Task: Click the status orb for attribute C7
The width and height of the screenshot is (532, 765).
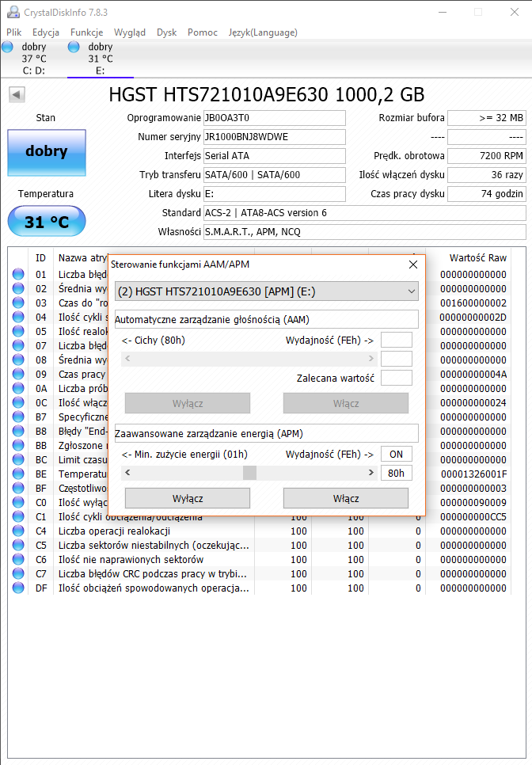Action: [x=18, y=573]
